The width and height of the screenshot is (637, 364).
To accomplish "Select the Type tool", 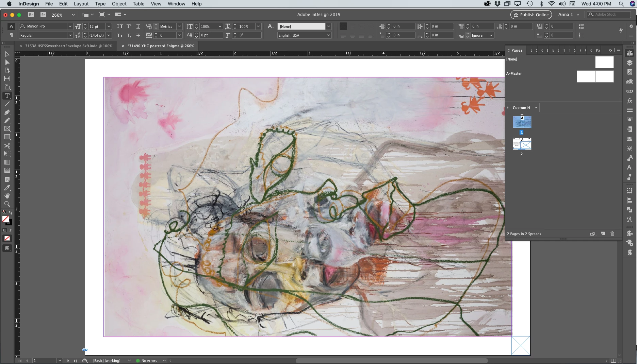I will coord(7,96).
